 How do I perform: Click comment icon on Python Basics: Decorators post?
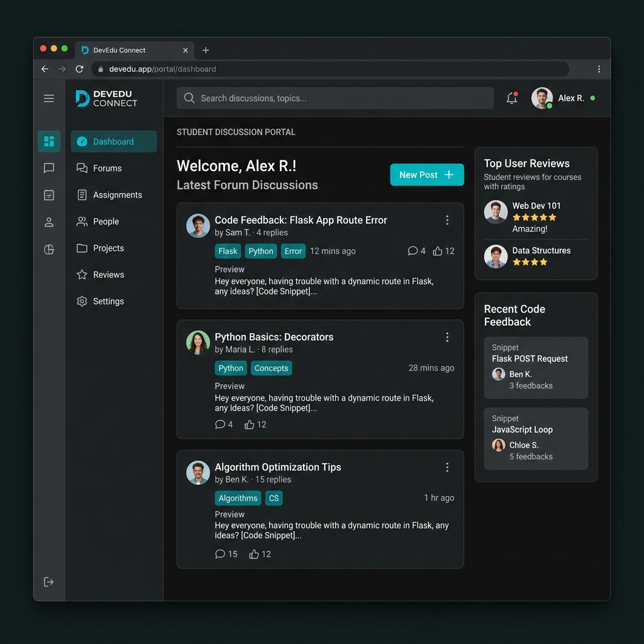point(219,425)
